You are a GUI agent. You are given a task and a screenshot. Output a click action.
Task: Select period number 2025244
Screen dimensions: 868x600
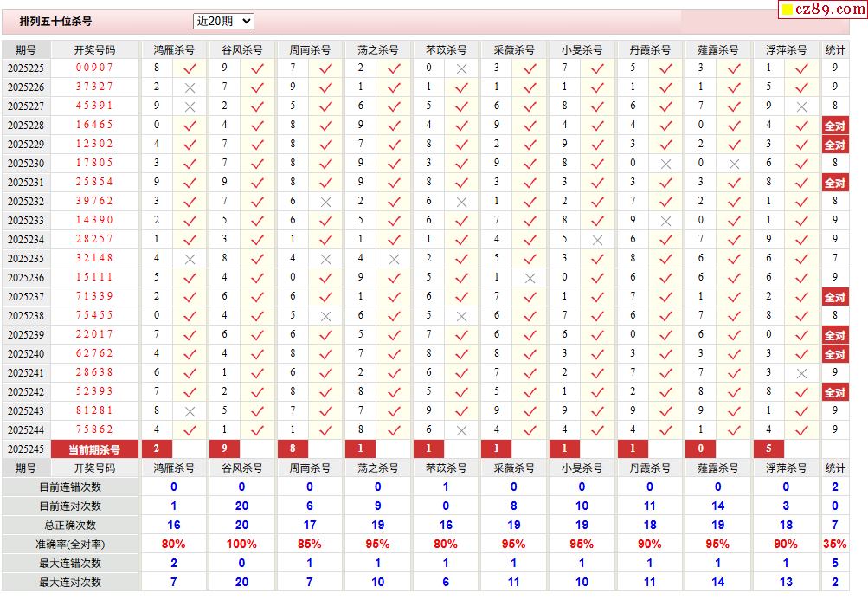pyautogui.click(x=25, y=430)
